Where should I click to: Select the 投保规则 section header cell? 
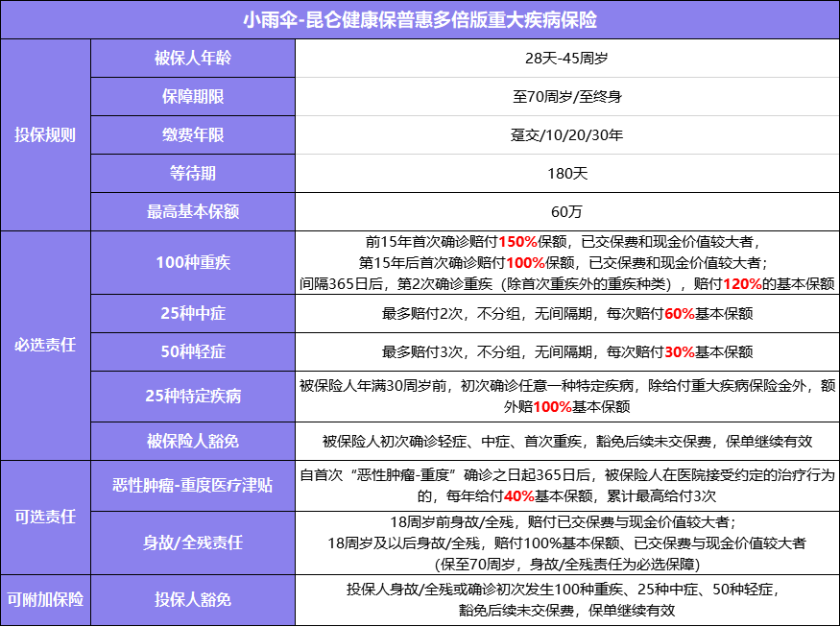coord(45,134)
